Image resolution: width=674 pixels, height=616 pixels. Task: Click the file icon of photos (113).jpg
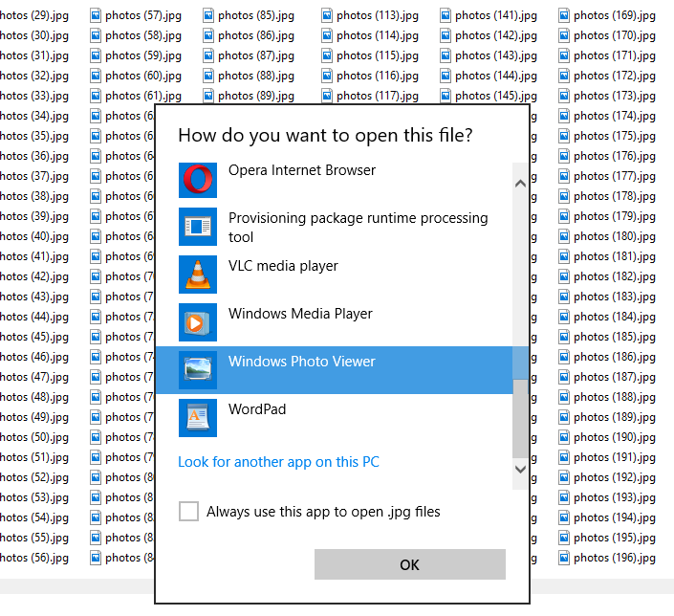327,16
